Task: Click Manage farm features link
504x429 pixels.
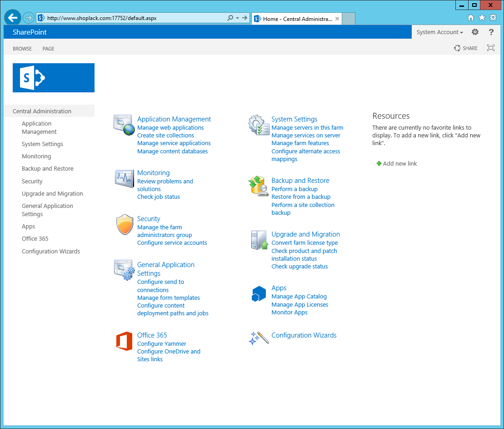Action: click(x=300, y=143)
